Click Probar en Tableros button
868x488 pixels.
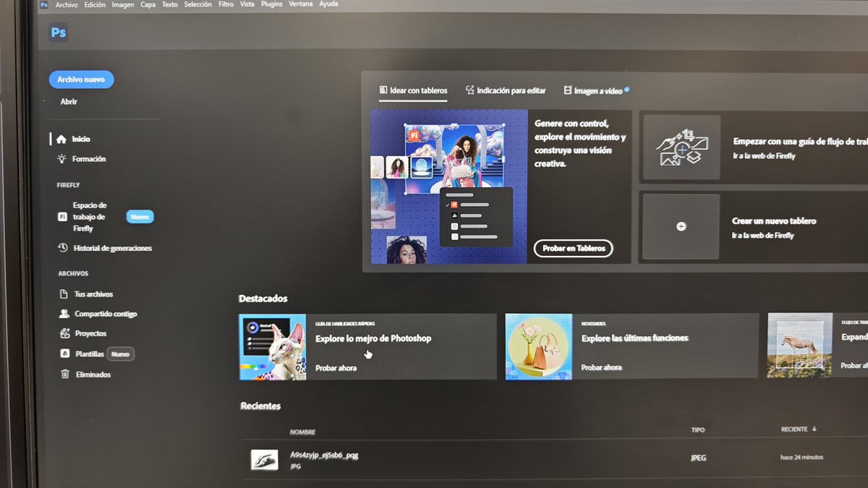coord(574,248)
